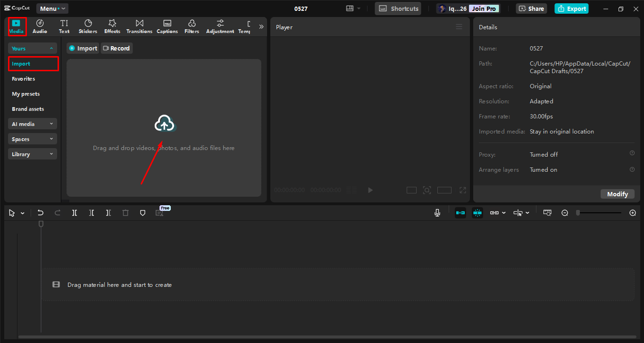Viewport: 644px width, 343px height.
Task: Click the Modify button in Details panel
Action: tap(617, 193)
